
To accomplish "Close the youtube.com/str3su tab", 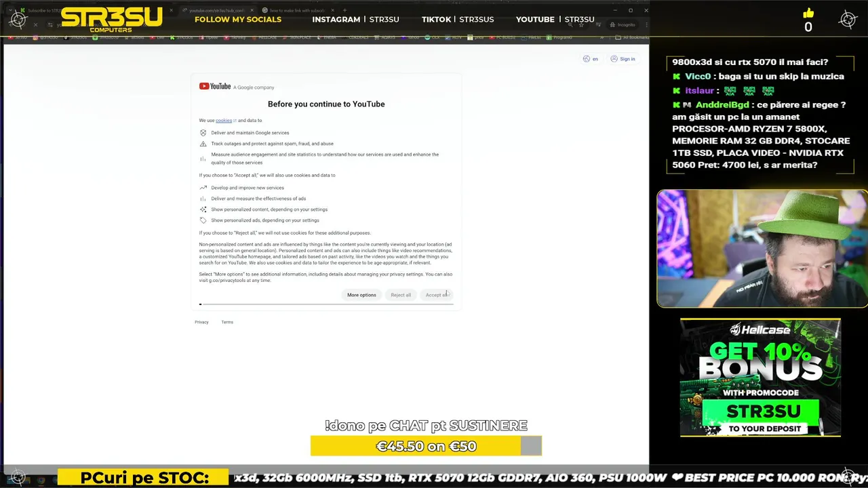I will [252, 11].
